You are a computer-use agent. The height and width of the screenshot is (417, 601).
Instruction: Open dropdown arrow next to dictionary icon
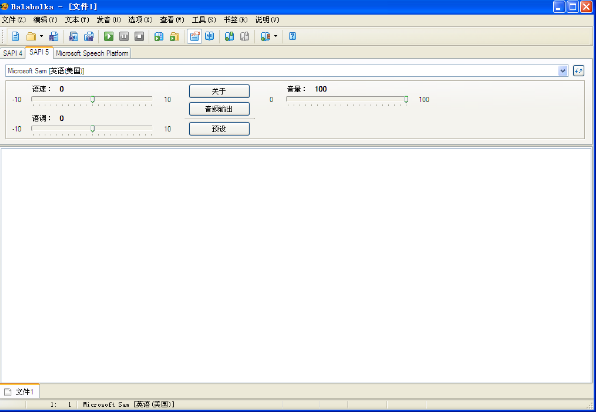coord(276,36)
